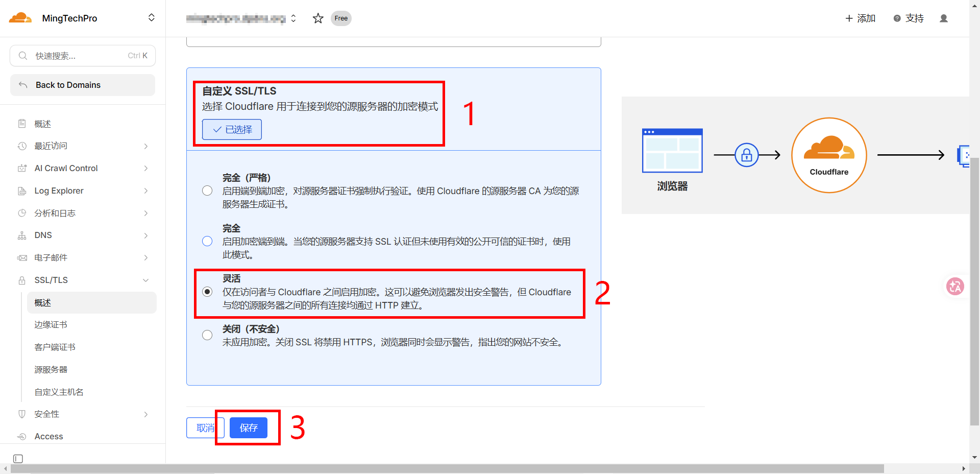
Task: Click the support question mark icon
Action: pos(897,18)
